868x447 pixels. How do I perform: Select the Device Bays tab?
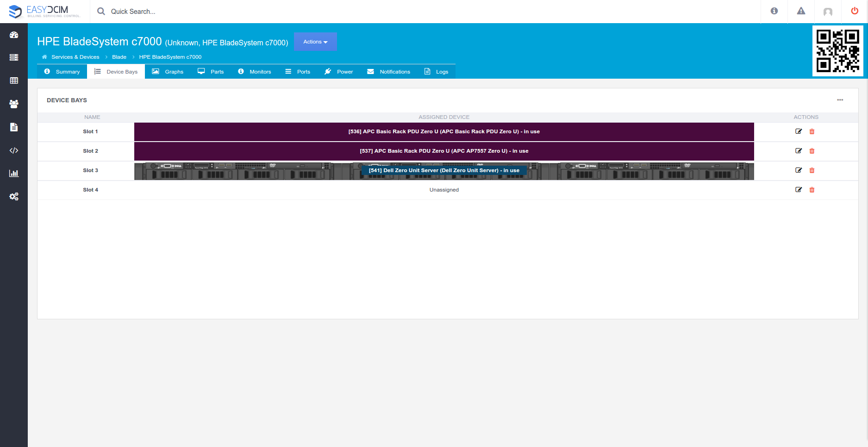pos(116,72)
